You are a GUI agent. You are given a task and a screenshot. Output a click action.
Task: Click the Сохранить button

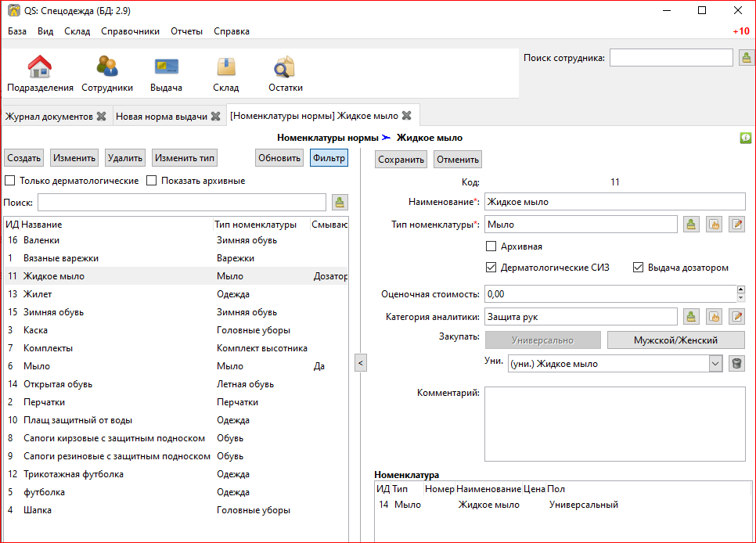tap(401, 160)
